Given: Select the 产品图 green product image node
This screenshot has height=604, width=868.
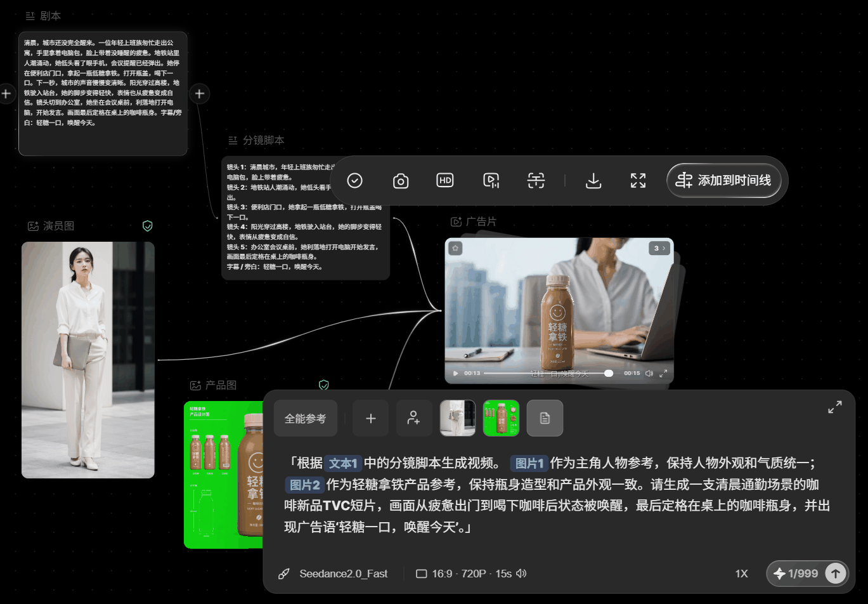Looking at the screenshot, I should click(x=224, y=475).
